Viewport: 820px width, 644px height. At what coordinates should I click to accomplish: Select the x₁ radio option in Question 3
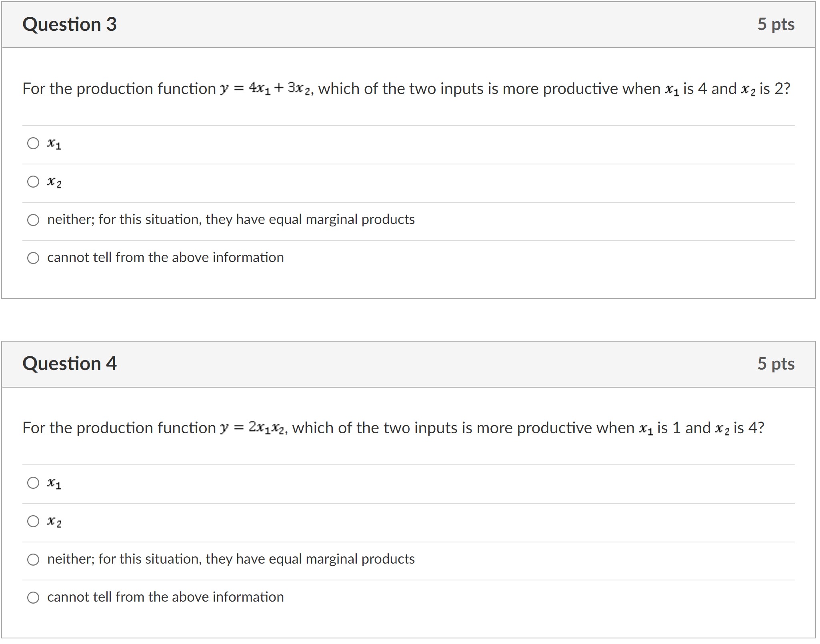pos(32,144)
